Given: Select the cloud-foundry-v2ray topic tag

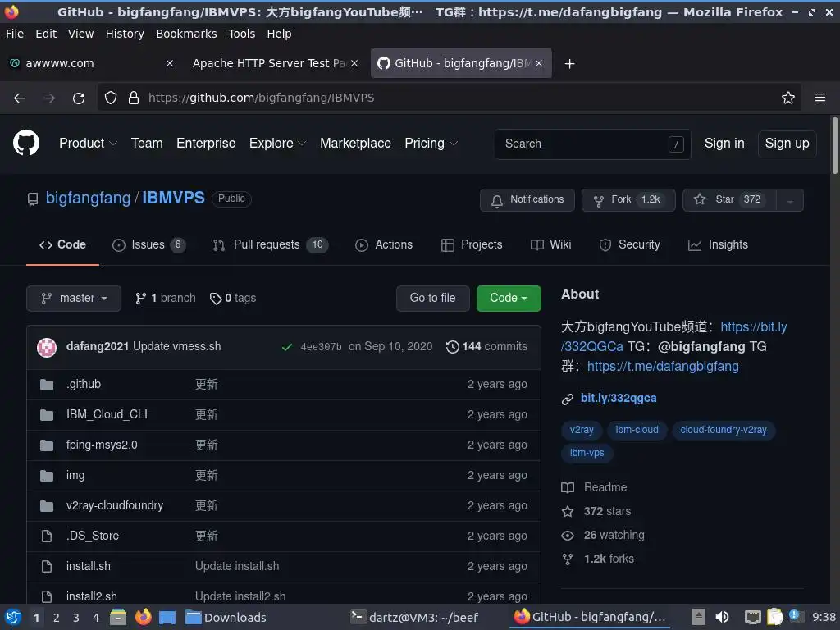Looking at the screenshot, I should 724,430.
